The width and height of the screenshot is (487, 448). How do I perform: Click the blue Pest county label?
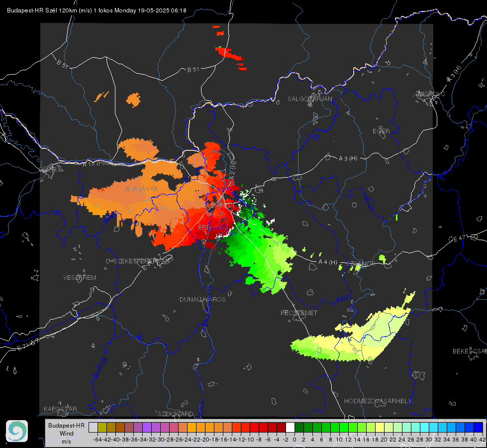[x=343, y=300]
